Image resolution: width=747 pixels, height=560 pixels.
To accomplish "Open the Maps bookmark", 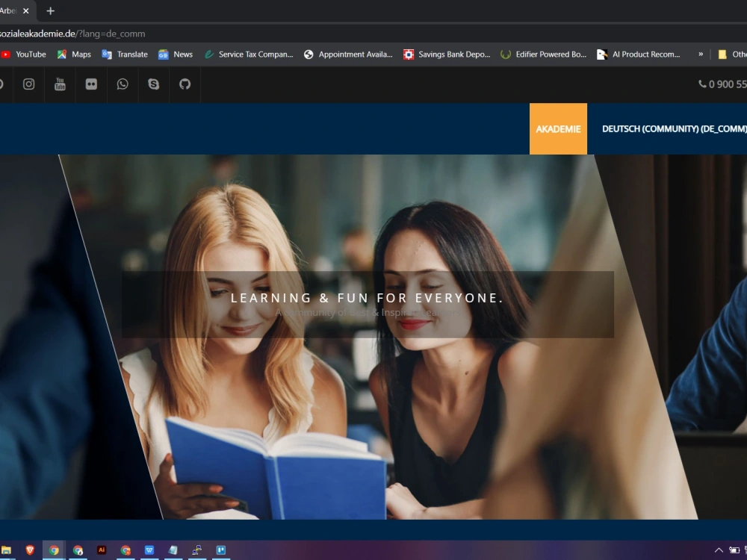I will coord(74,55).
